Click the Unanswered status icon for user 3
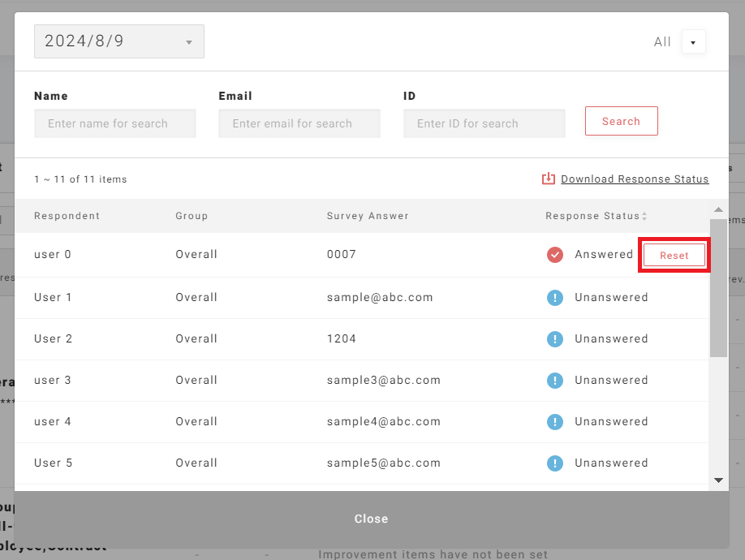 pos(555,381)
